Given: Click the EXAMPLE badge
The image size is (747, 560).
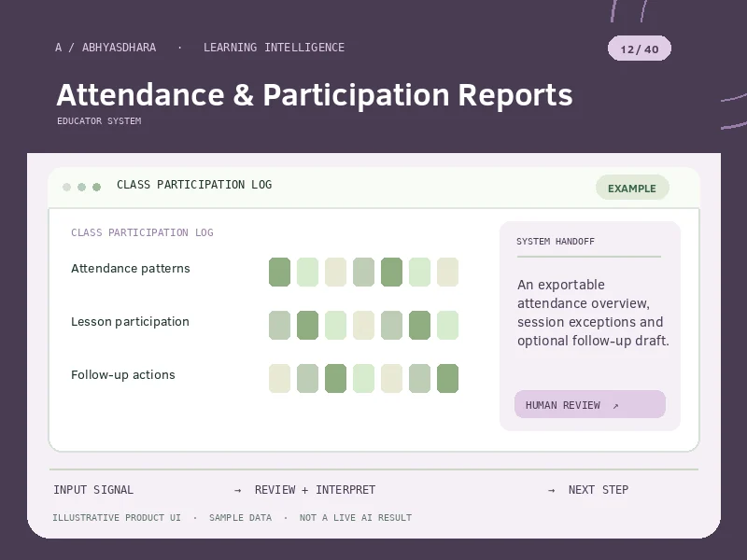Looking at the screenshot, I should [632, 189].
